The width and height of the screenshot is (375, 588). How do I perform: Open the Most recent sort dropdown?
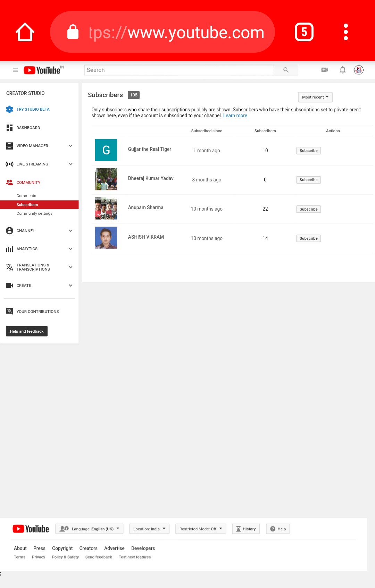315,97
